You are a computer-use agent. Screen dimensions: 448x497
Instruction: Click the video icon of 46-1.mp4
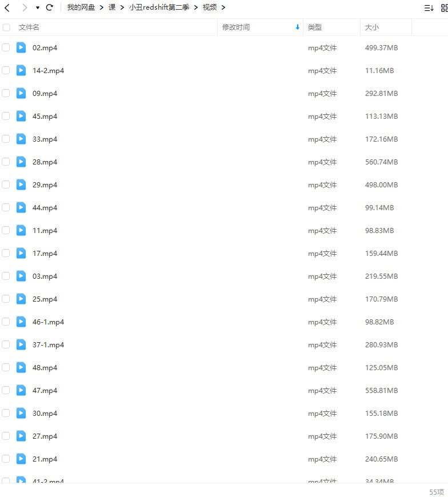(x=21, y=322)
